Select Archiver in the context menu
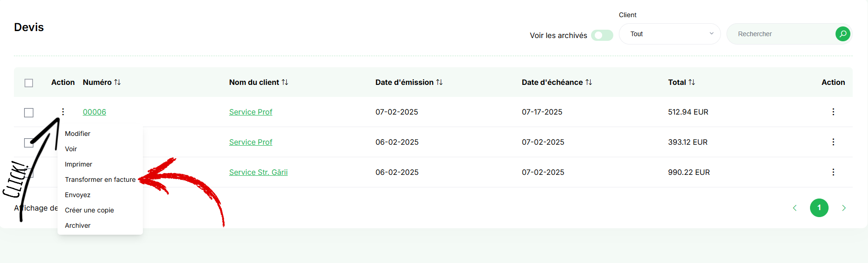Image resolution: width=868 pixels, height=263 pixels. click(77, 225)
